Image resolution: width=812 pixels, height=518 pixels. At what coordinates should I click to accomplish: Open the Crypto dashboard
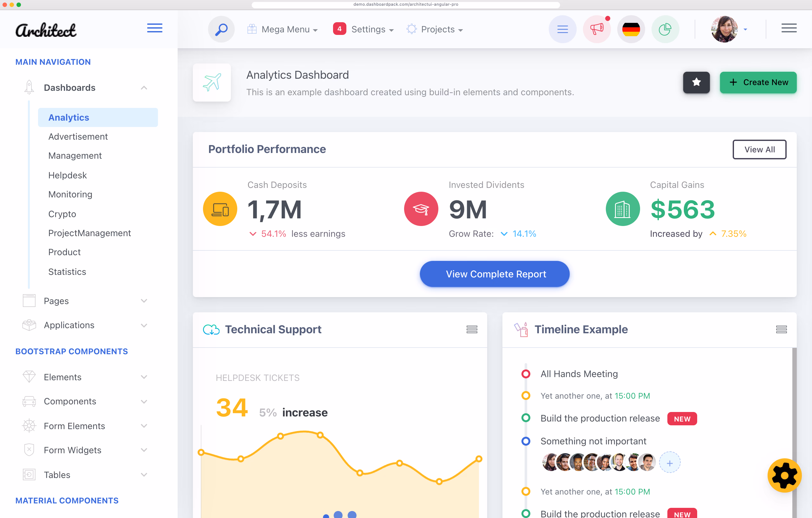[62, 214]
